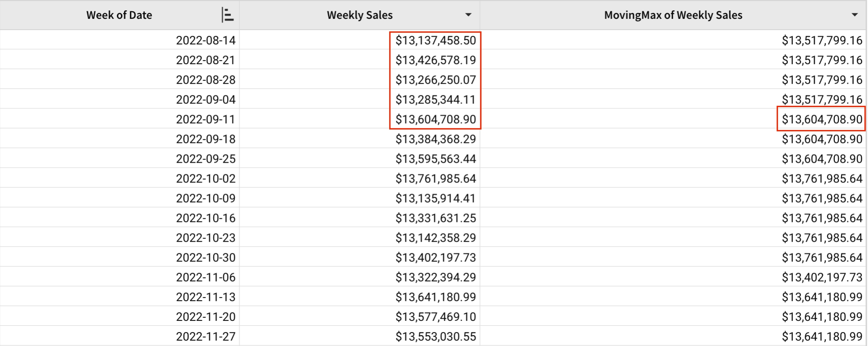Screen dimensions: 868x346
Task: Select the 2022-11-27 date cell
Action: (x=206, y=336)
